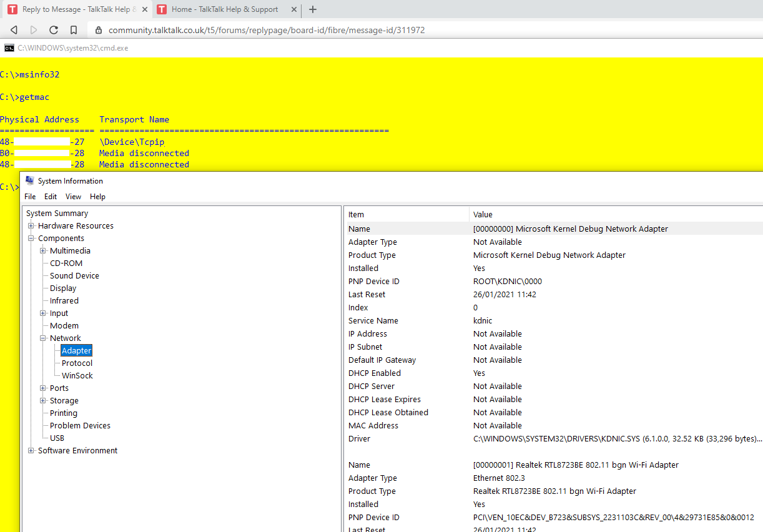Select the Storage tree item
This screenshot has height=532, width=763.
64,401
